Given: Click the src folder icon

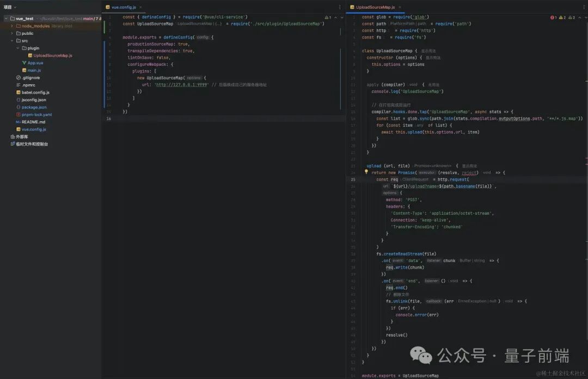Looking at the screenshot, I should tap(19, 40).
